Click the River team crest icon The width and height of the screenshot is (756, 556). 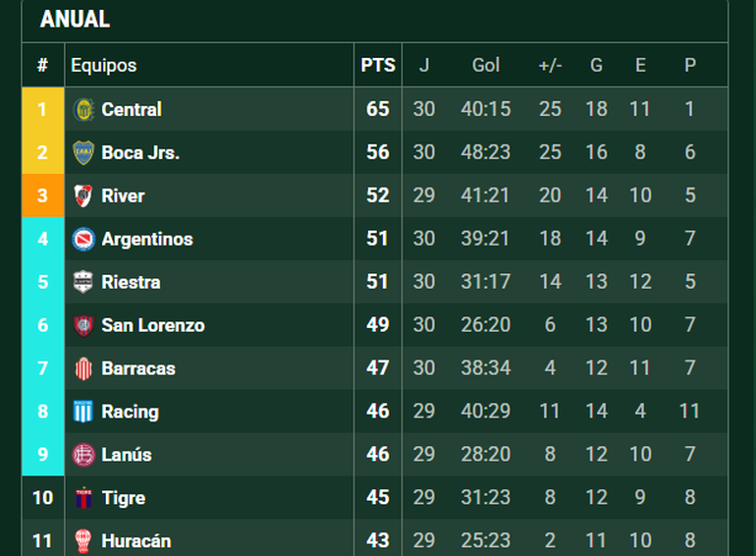pyautogui.click(x=83, y=195)
